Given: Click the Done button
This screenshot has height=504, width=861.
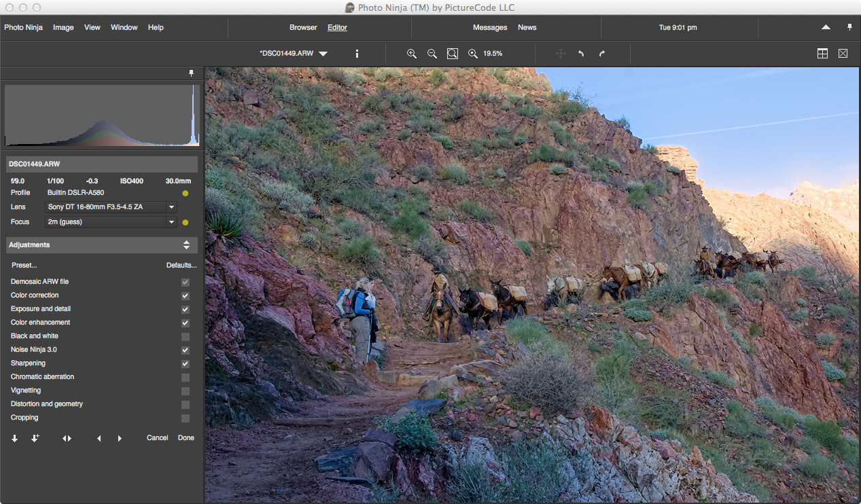Looking at the screenshot, I should click(186, 438).
